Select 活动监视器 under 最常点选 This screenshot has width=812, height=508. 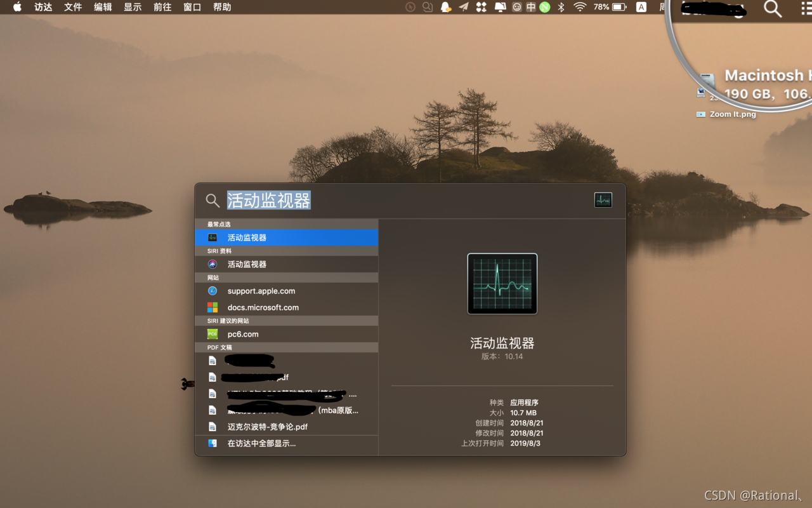[x=286, y=237]
